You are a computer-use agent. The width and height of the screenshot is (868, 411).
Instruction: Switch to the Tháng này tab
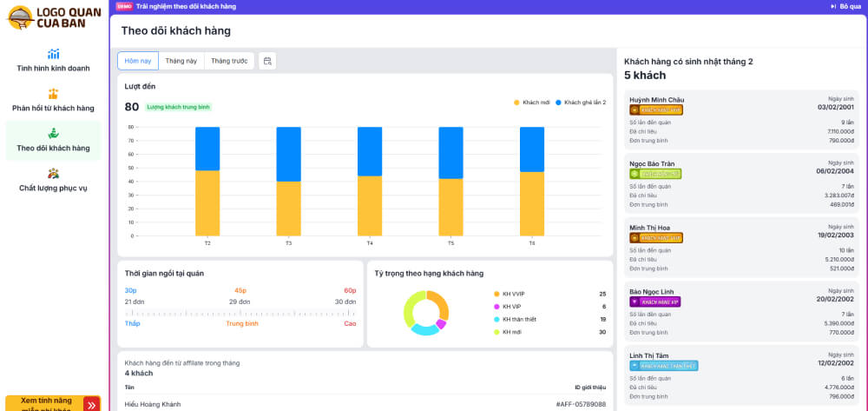181,61
